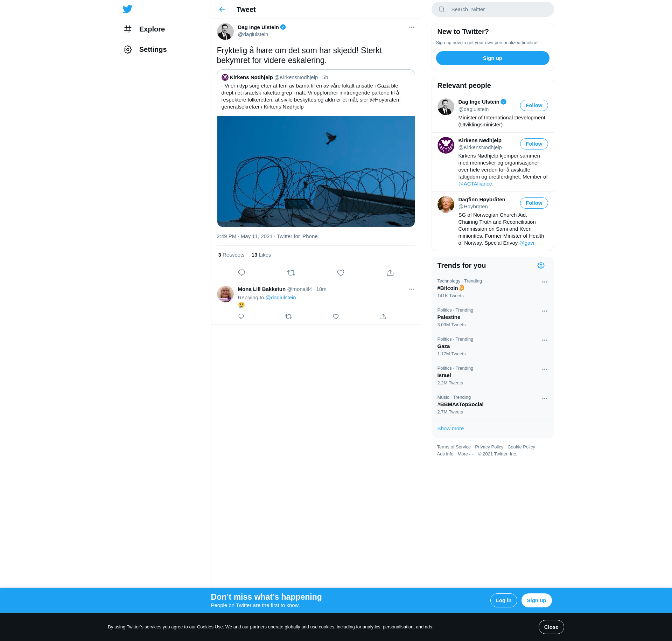
Task: Open more options on Mona's reply
Action: [412, 289]
